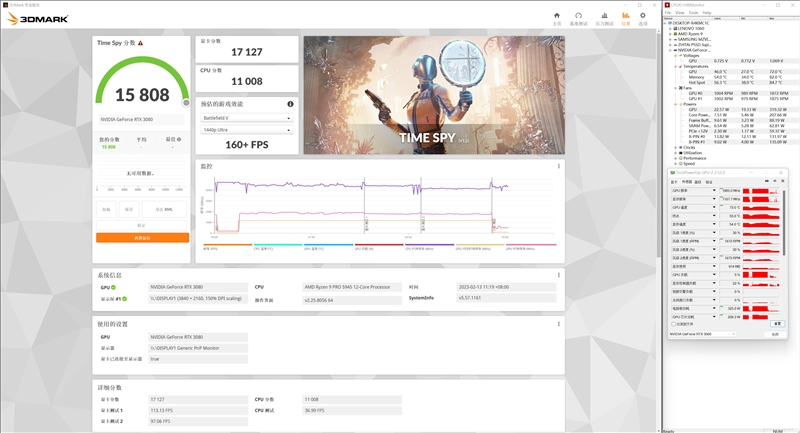Switch to the 高级 tab in GPU-Z
Image resolution: width=800 pixels, height=433 pixels.
click(x=697, y=182)
